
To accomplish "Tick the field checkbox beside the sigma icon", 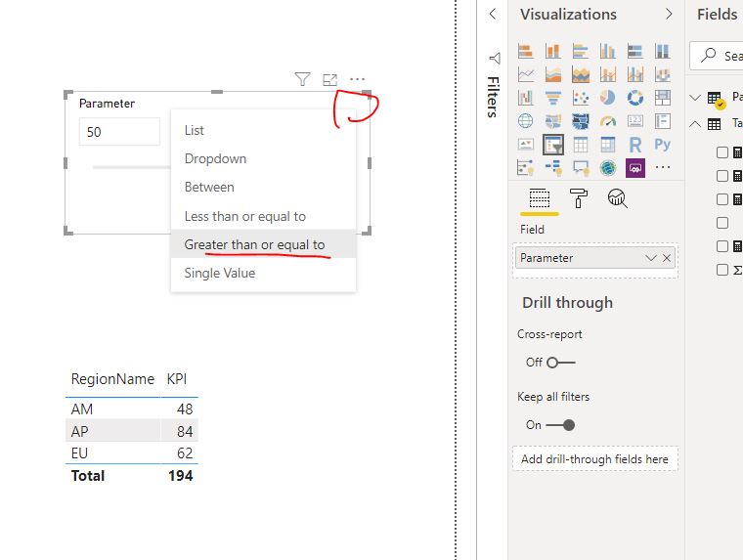I will (722, 270).
